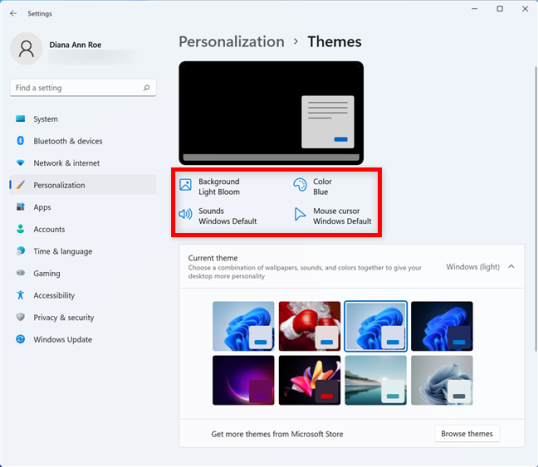Click Windows Update label
538x467 pixels.
[x=63, y=340]
